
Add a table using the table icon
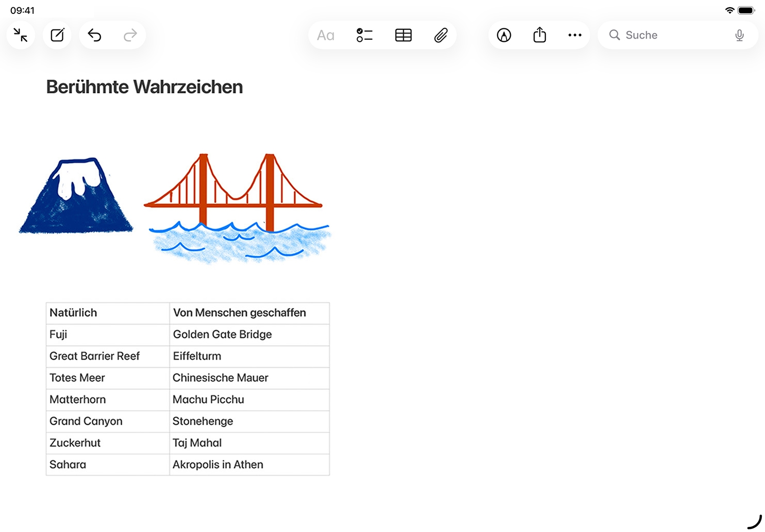coord(403,35)
